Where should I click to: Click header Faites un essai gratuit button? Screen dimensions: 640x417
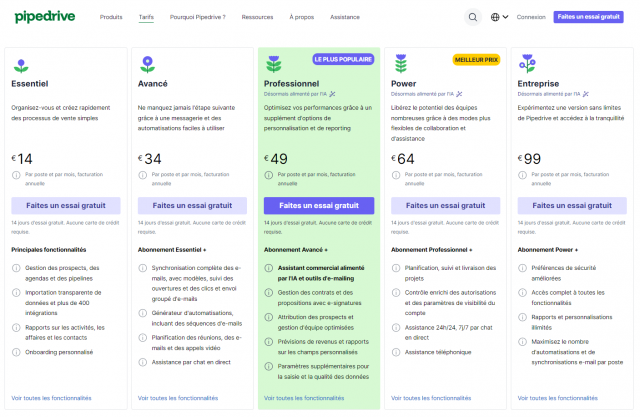coord(588,17)
